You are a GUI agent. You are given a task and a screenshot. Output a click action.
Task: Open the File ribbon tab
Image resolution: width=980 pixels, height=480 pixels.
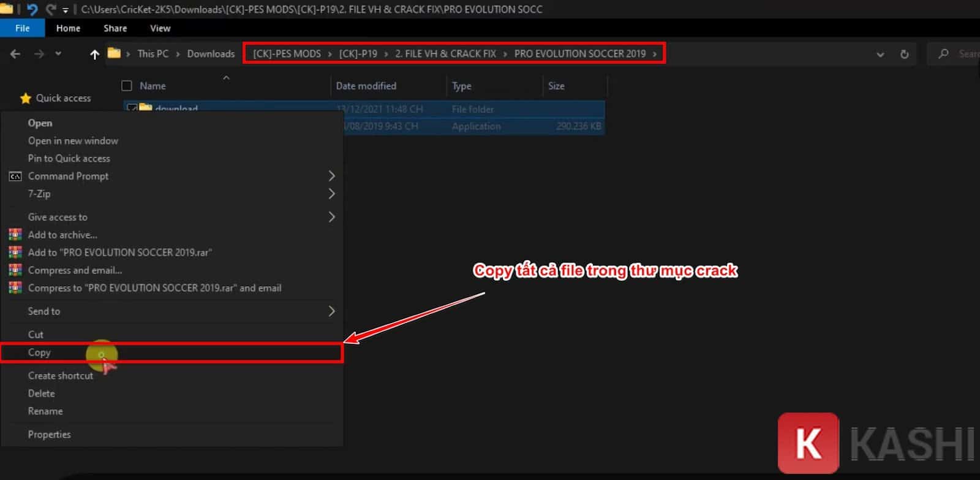[x=22, y=28]
